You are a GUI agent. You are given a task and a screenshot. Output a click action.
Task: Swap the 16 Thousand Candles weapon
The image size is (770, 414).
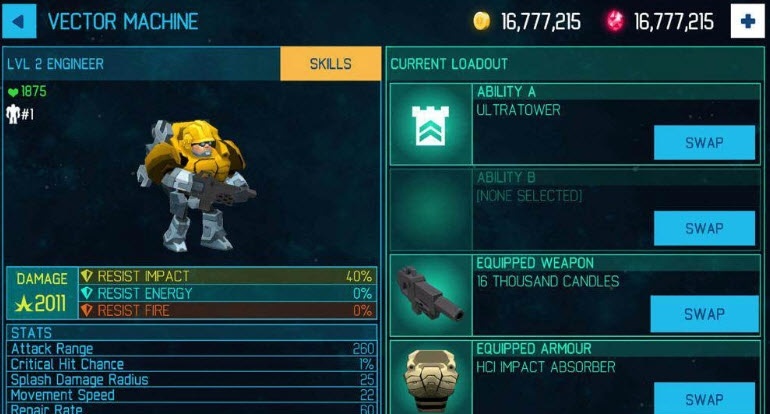(704, 314)
